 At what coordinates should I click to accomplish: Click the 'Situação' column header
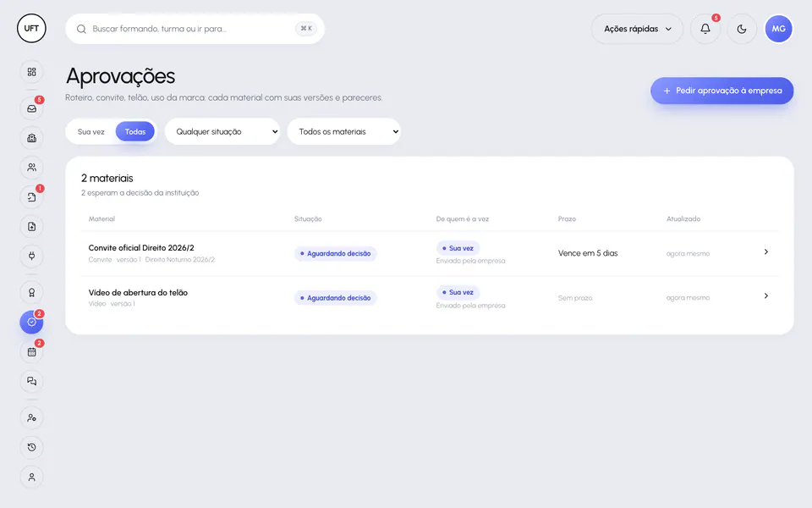[x=308, y=218]
